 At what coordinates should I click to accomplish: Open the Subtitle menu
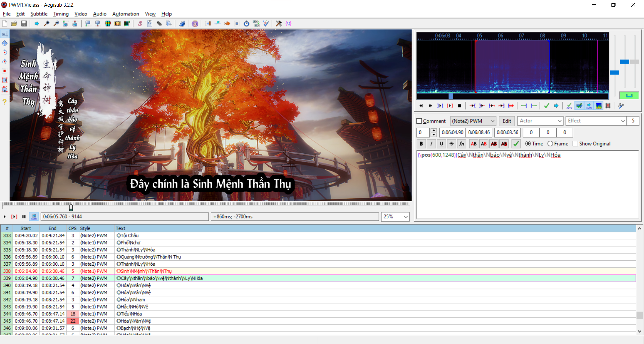[39, 14]
